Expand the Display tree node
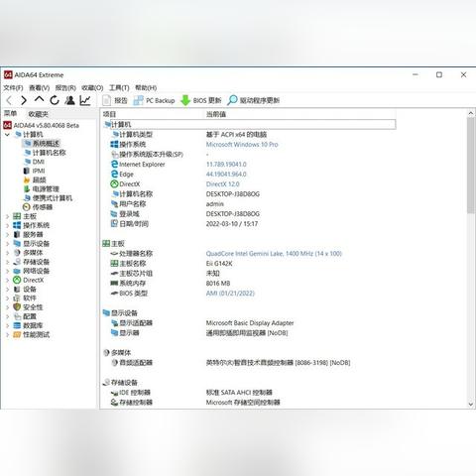The image size is (476, 476). [x=7, y=244]
